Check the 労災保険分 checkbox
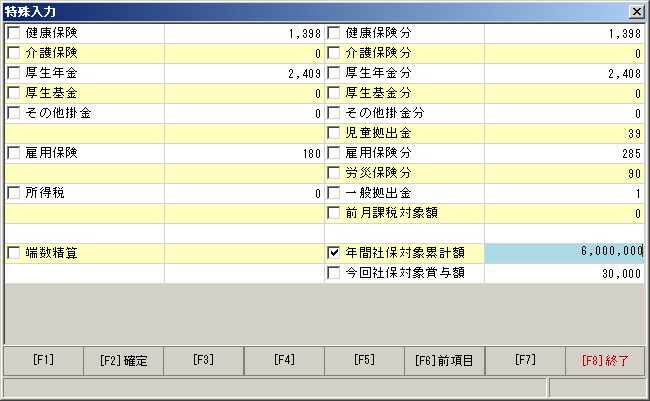 click(x=334, y=173)
